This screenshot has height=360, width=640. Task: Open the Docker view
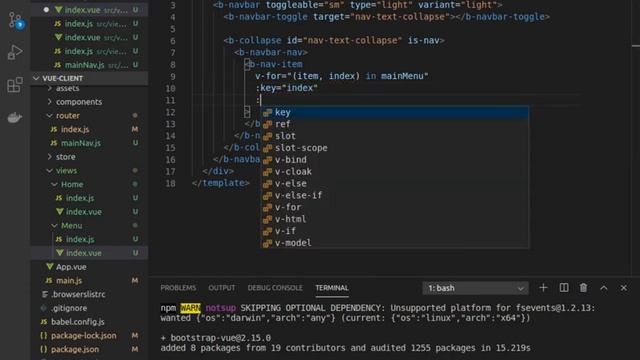[x=15, y=118]
